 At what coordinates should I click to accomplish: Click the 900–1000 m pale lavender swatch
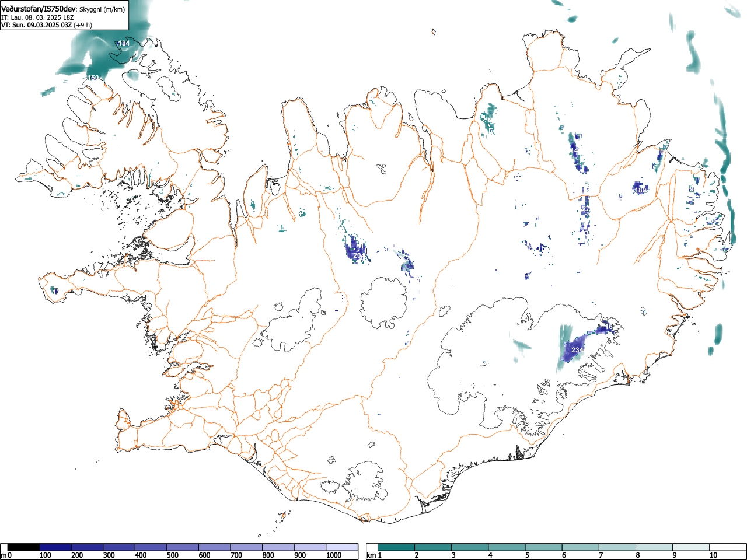coord(310,547)
